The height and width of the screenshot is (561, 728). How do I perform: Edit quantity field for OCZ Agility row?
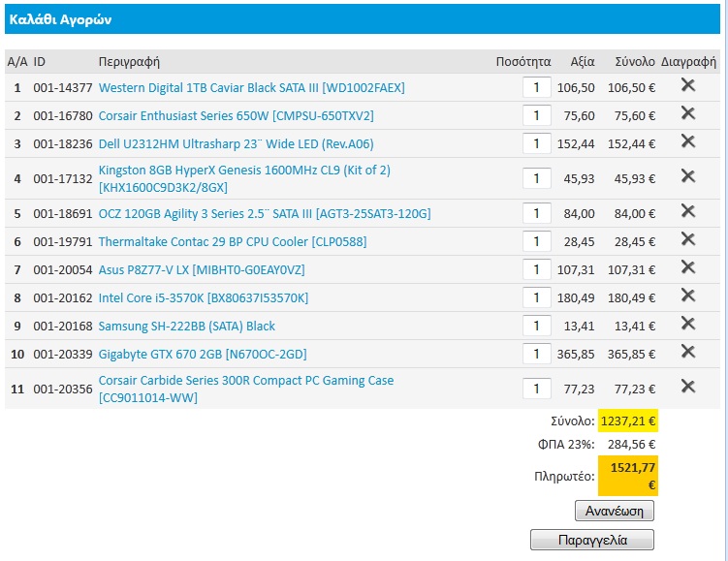[537, 213]
